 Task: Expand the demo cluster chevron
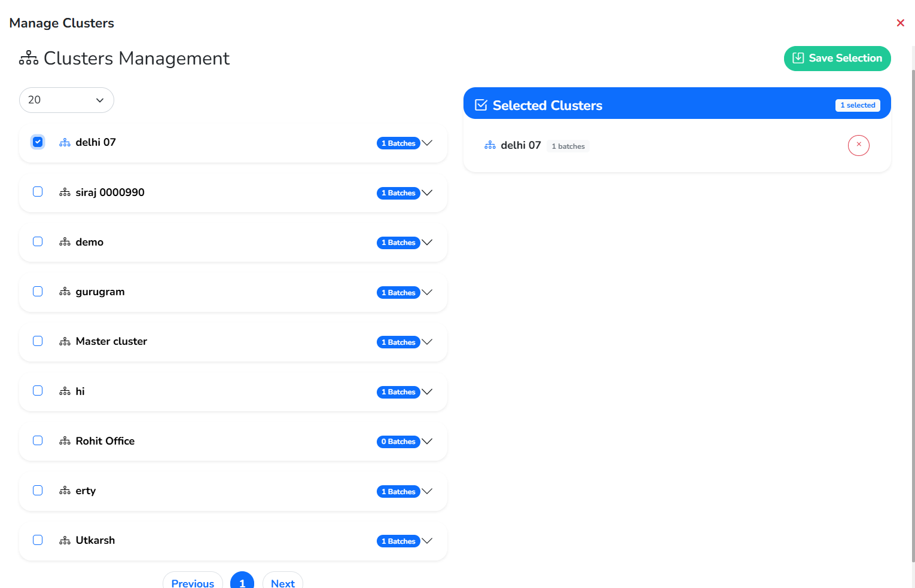(x=427, y=242)
